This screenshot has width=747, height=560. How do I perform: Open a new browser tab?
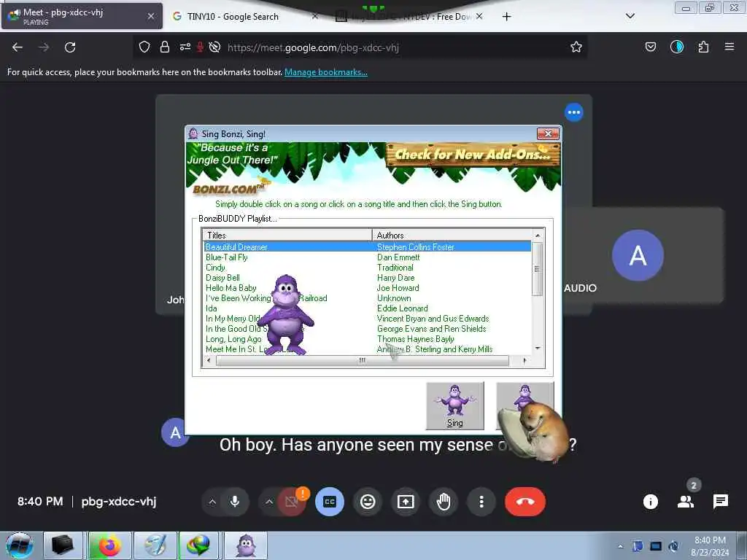coord(506,16)
